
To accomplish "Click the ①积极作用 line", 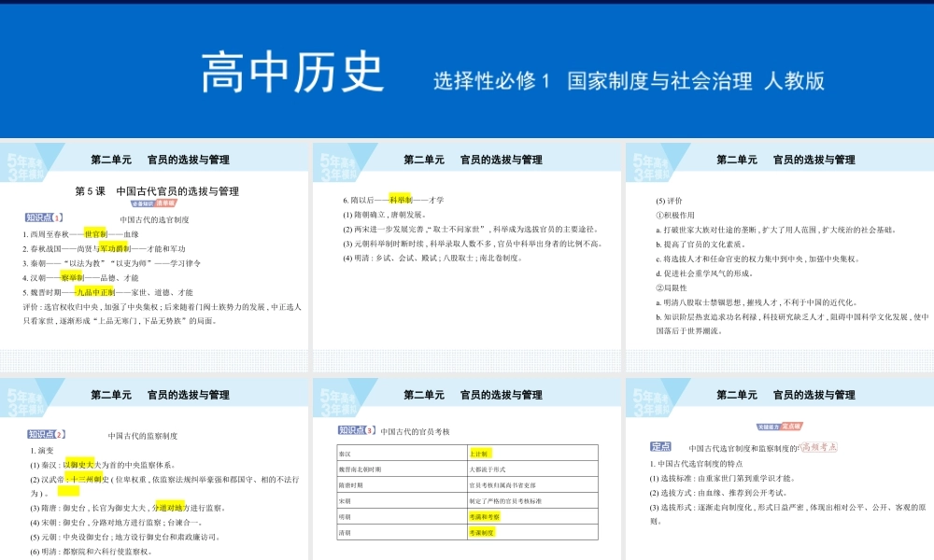I will 675,215.
